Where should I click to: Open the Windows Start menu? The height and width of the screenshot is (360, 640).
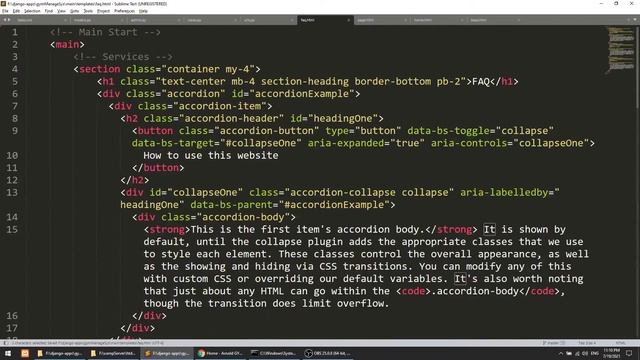click(x=8, y=353)
